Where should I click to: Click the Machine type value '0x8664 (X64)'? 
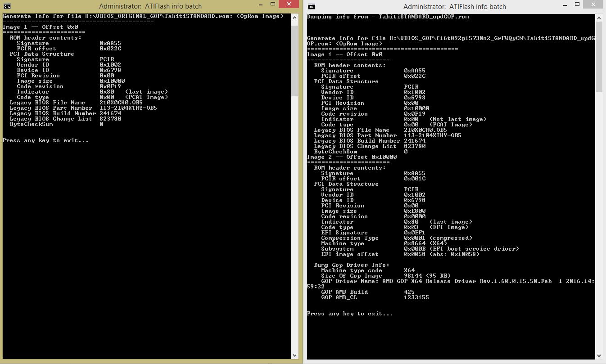point(425,243)
